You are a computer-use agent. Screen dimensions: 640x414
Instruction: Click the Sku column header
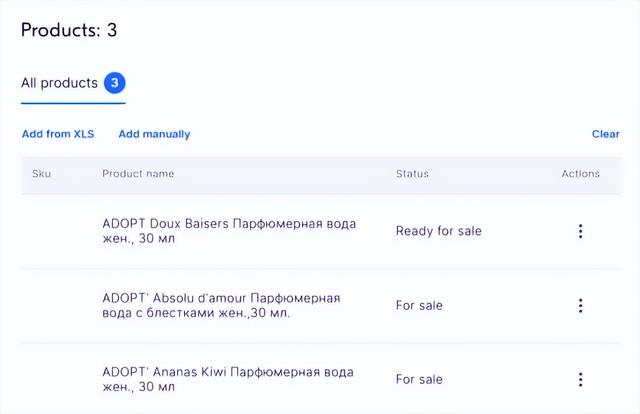click(x=41, y=174)
